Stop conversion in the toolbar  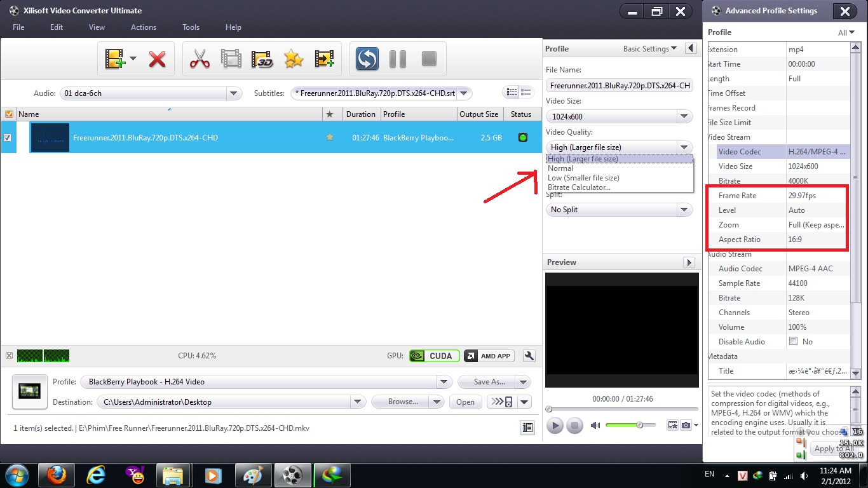click(x=429, y=59)
